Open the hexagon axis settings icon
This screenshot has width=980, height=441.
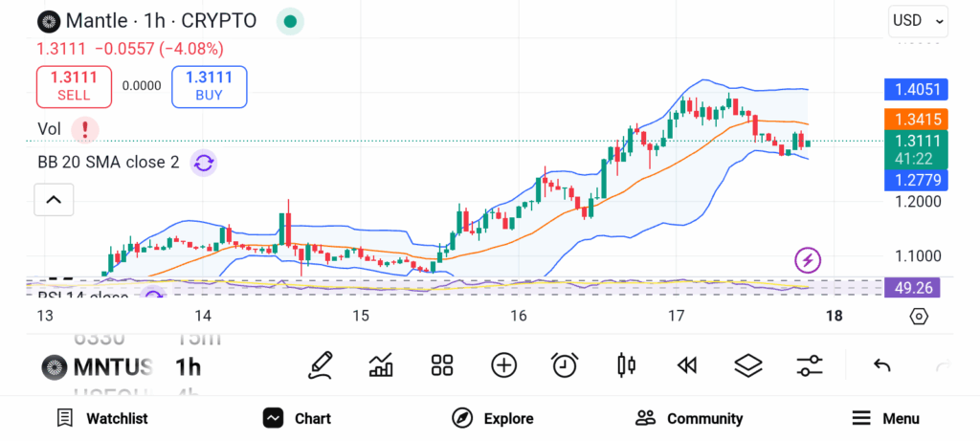click(919, 317)
